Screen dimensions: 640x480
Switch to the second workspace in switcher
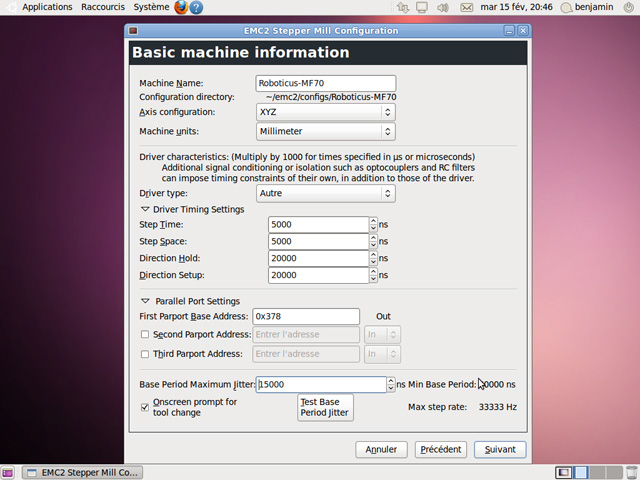(x=580, y=472)
